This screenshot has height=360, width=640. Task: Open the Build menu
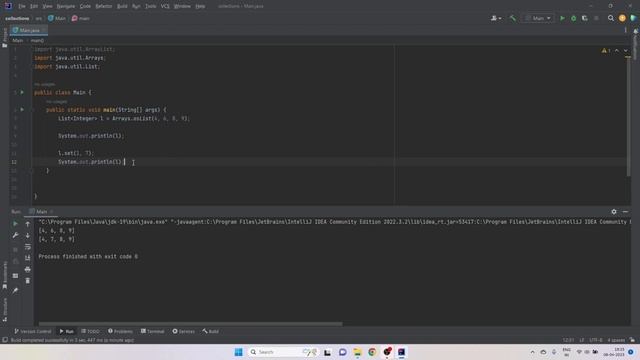[122, 6]
